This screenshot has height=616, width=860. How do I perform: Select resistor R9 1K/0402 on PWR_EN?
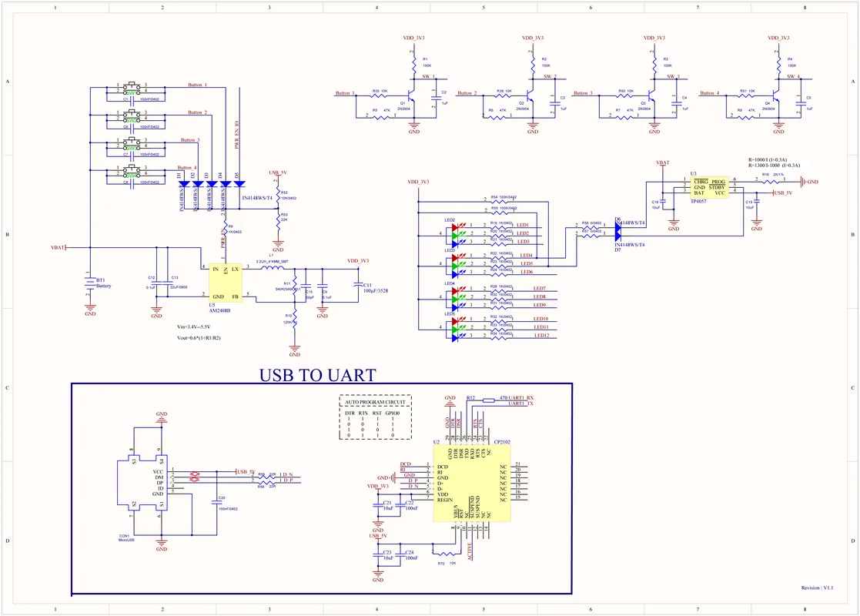pyautogui.click(x=226, y=227)
